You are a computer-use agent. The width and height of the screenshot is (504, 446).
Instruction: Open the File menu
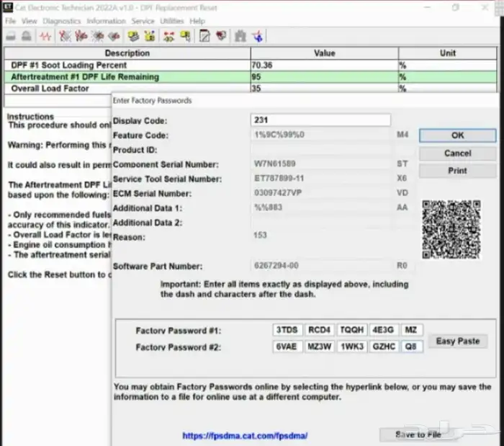point(10,22)
